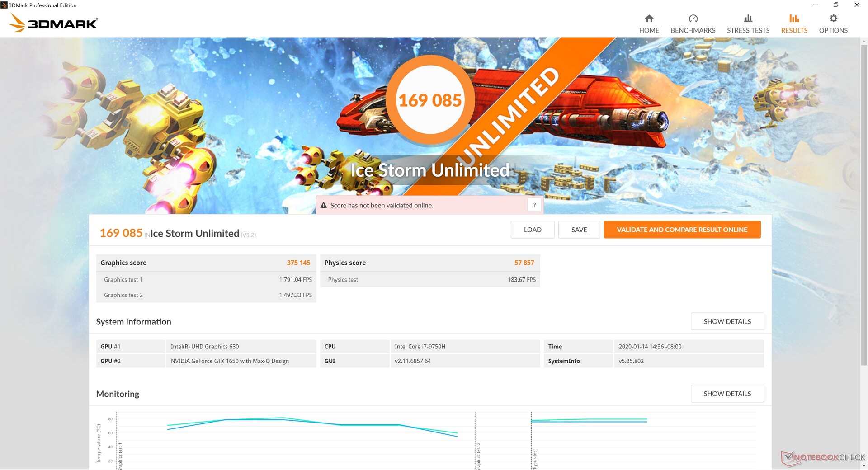Restore down the 3DMark window
The width and height of the screenshot is (868, 470).
pos(836,5)
